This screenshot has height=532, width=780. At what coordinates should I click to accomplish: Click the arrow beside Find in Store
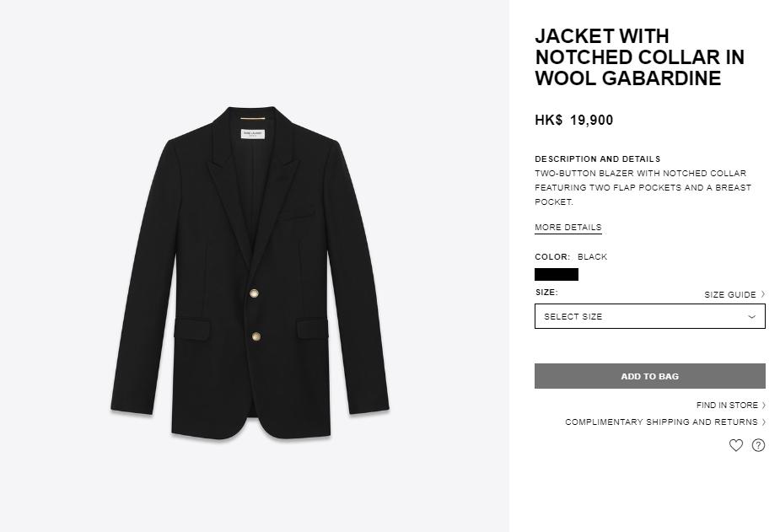[x=764, y=406]
